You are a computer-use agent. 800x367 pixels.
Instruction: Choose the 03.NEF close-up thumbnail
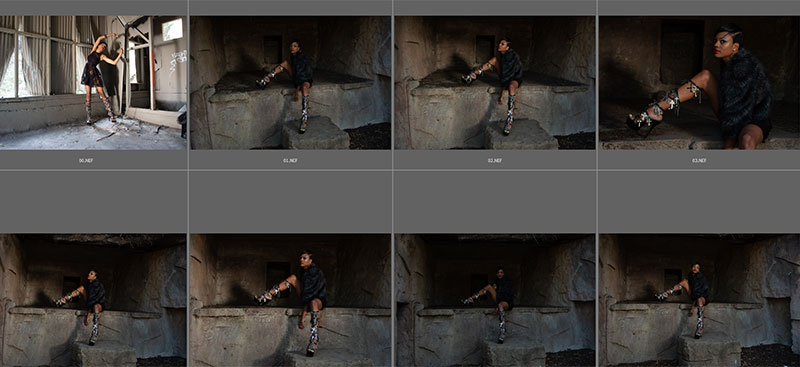(x=699, y=83)
